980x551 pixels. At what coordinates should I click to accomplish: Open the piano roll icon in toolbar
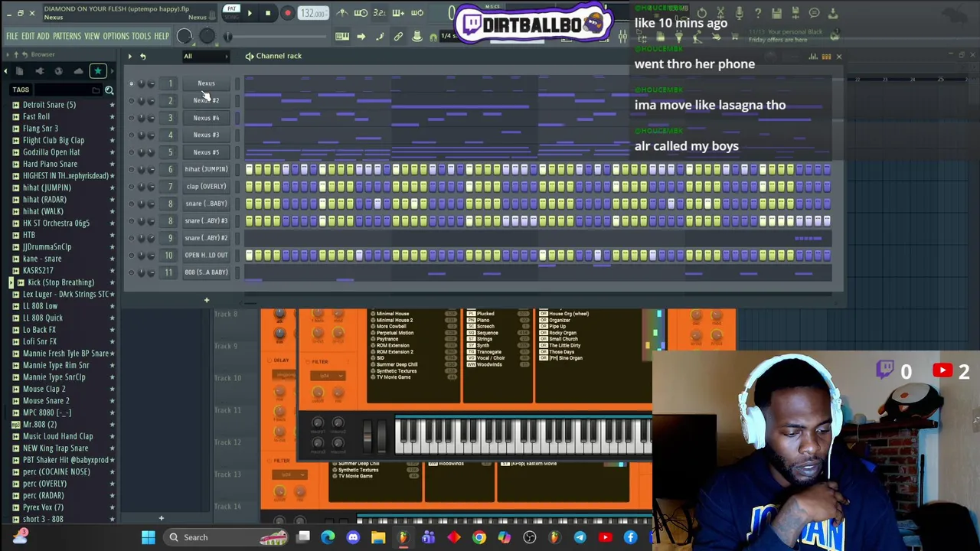click(342, 36)
